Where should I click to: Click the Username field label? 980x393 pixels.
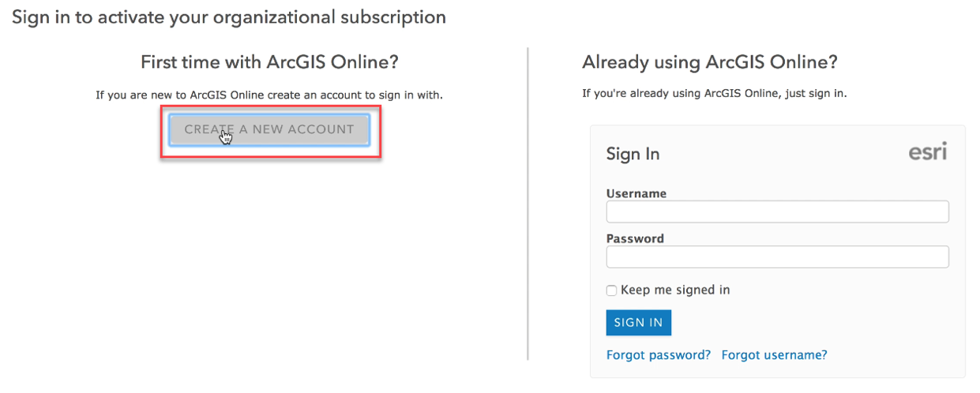click(x=636, y=193)
